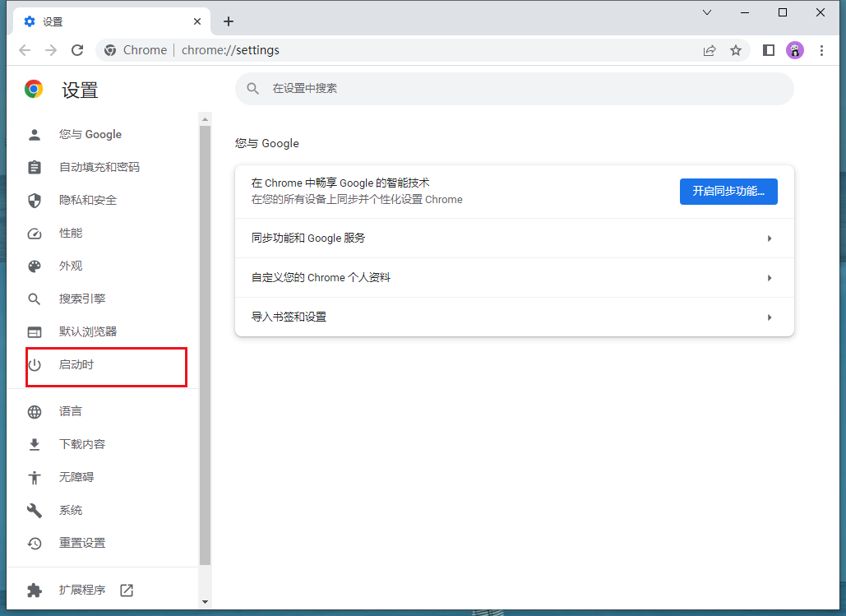Click the sidebar scrollbar up arrow
This screenshot has height=616, width=846.
(x=205, y=118)
